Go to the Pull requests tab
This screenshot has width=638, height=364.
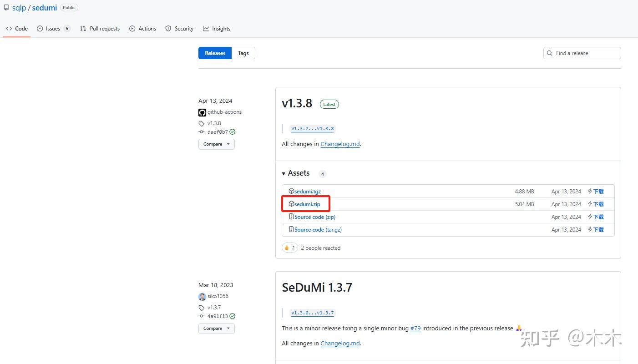tap(100, 29)
